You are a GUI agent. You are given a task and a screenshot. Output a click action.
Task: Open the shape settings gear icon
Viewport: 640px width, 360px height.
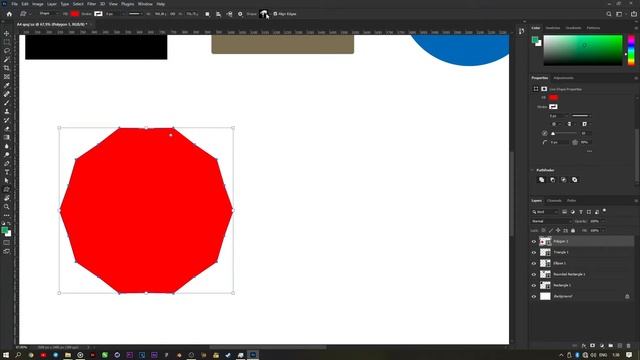[240, 14]
